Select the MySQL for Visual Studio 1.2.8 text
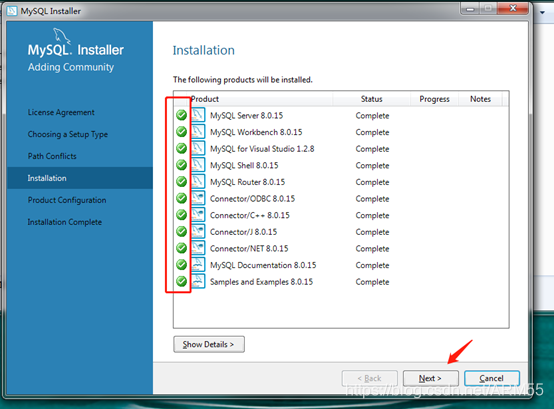The width and height of the screenshot is (554, 409). [x=262, y=149]
